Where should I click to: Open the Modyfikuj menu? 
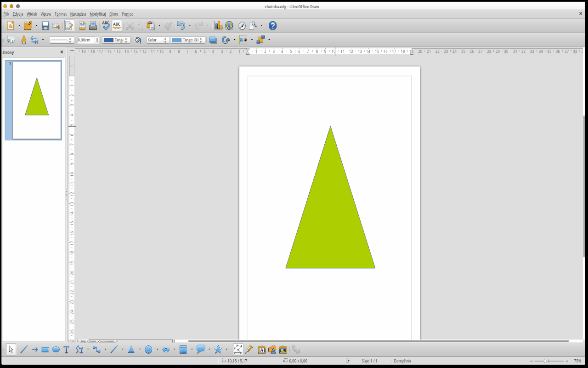[98, 14]
